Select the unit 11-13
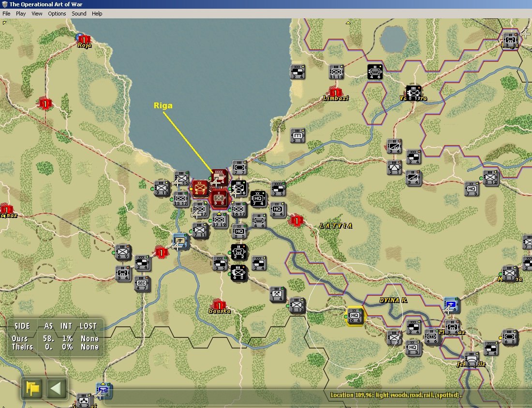 [x=336, y=72]
